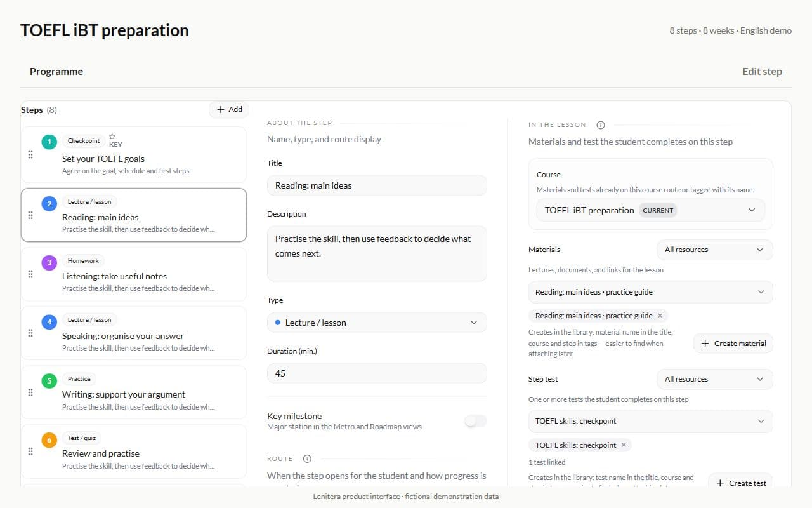This screenshot has width=812, height=508.
Task: Expand the Course selector TOEFL iBT preparation
Action: (650, 210)
